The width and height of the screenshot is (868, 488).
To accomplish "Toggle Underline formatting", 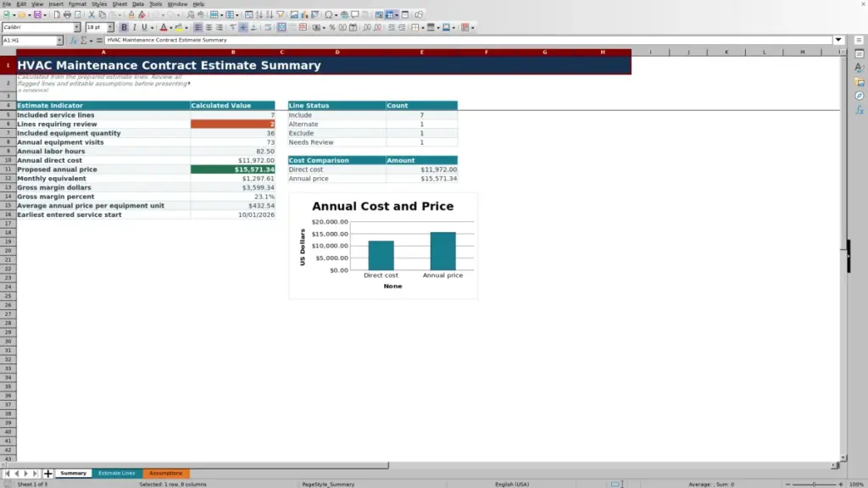I will pyautogui.click(x=144, y=27).
